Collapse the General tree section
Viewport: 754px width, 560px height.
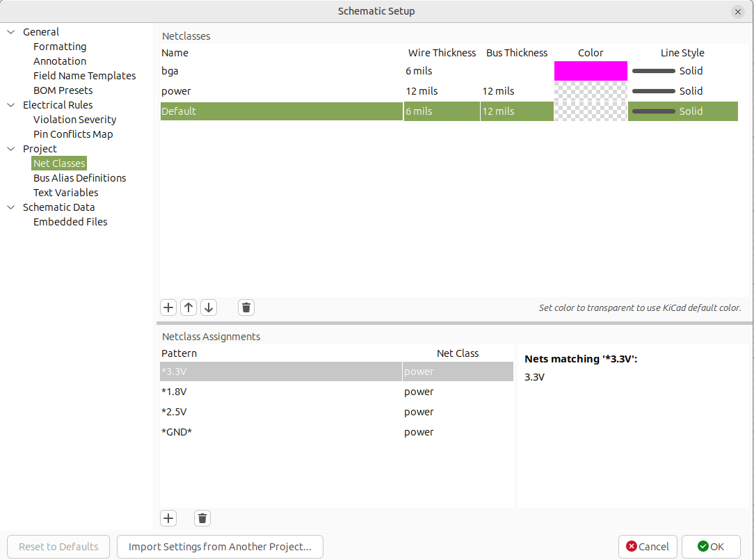(x=11, y=32)
